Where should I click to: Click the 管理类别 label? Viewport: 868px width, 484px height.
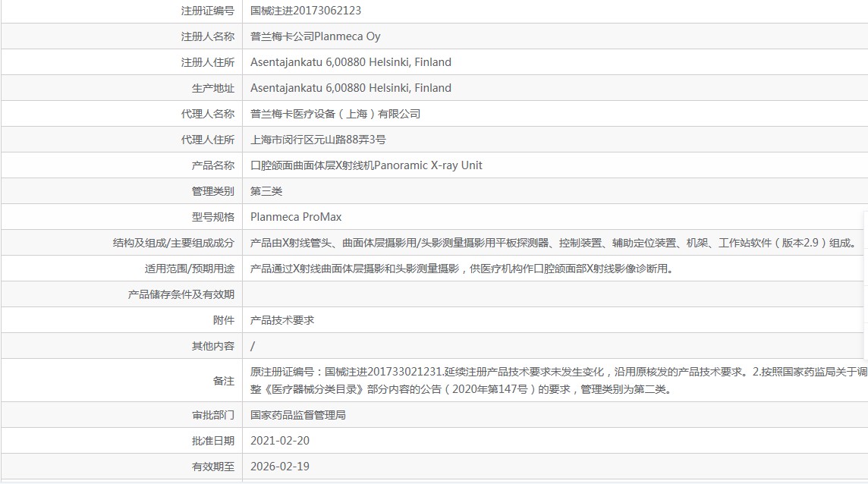click(x=213, y=191)
